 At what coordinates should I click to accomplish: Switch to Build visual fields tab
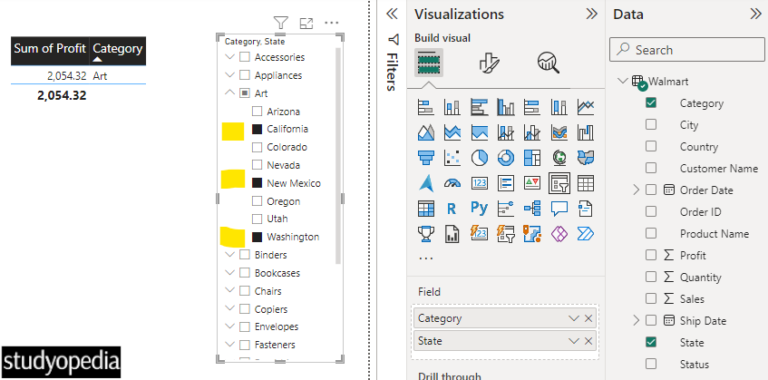coord(429,63)
